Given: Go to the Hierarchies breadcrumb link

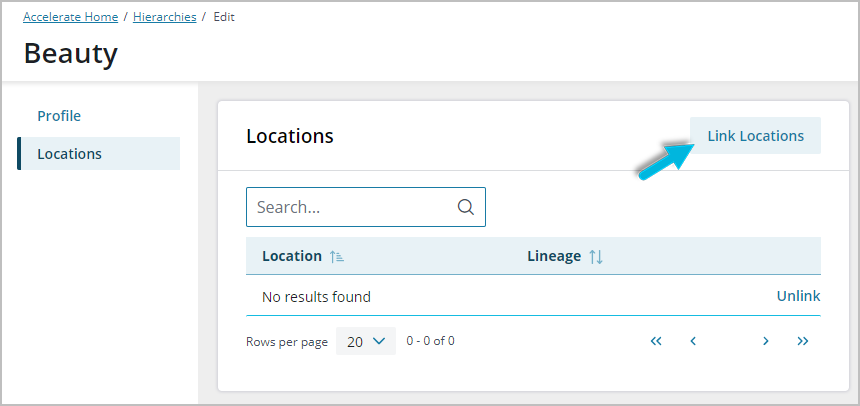Looking at the screenshot, I should click(165, 17).
